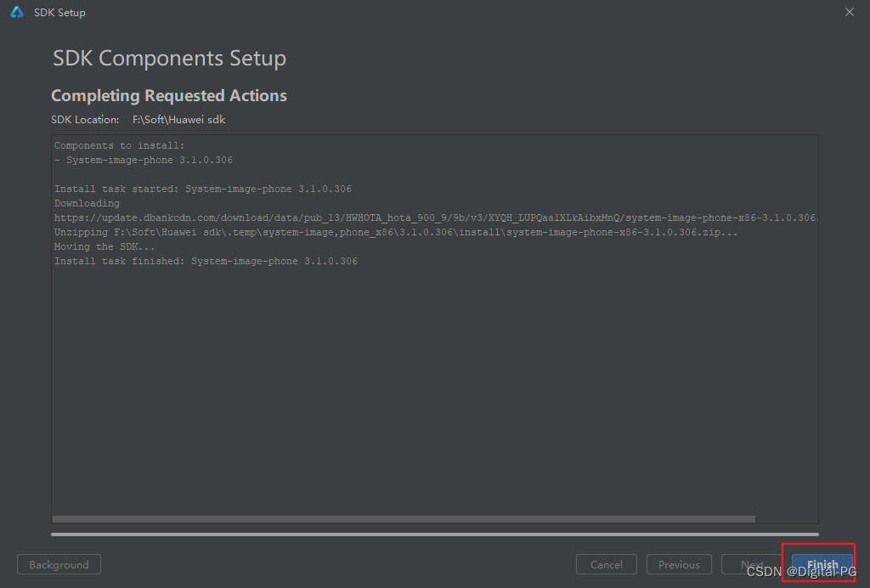Click the download URL line in log
This screenshot has height=588, width=870.
(x=436, y=218)
